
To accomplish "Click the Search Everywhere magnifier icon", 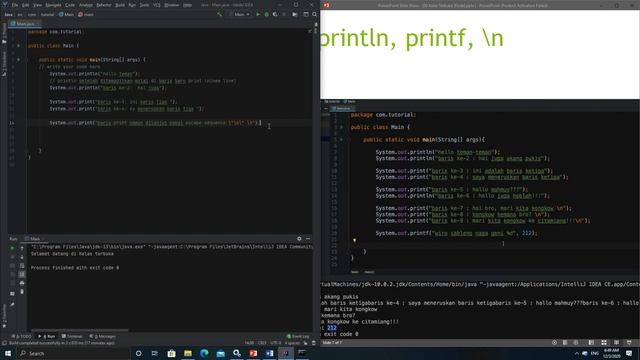I will tap(315, 14).
